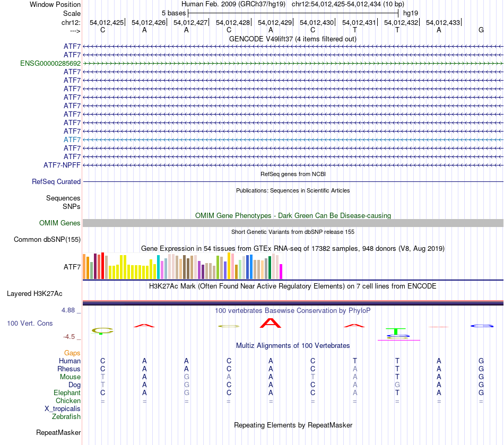Click the GTEx ATF7 expression bar chart
Screen dimensions: 504x445
(183, 266)
